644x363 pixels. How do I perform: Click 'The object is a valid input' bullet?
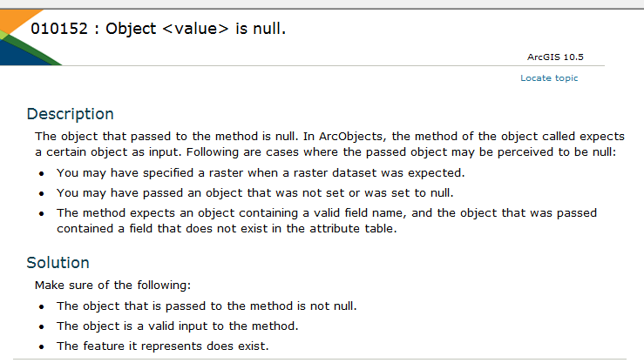(177, 326)
